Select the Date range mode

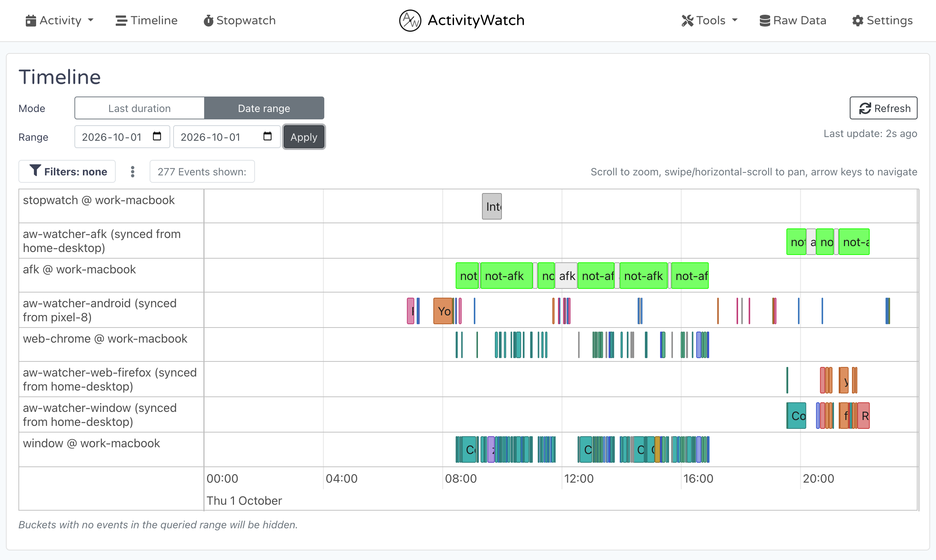click(264, 108)
